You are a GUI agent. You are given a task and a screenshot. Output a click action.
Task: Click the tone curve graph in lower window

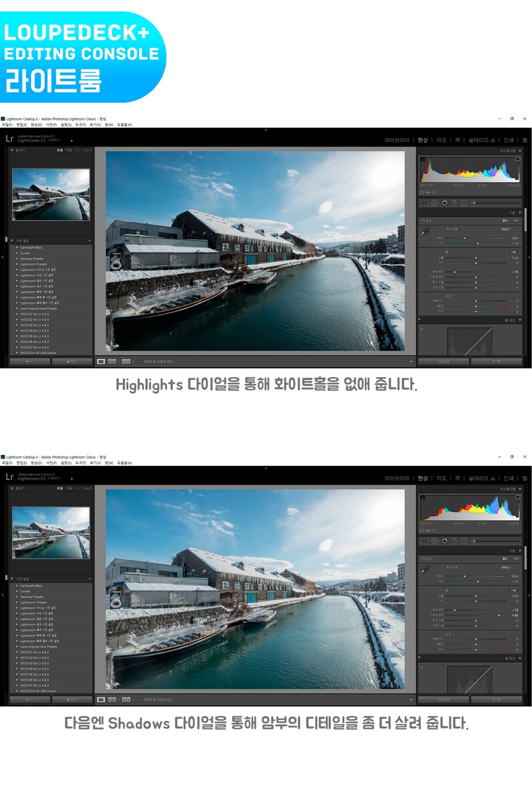470,679
